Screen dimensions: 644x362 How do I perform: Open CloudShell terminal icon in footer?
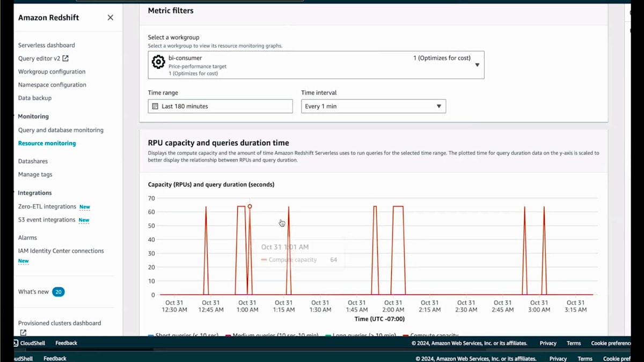pyautogui.click(x=16, y=343)
